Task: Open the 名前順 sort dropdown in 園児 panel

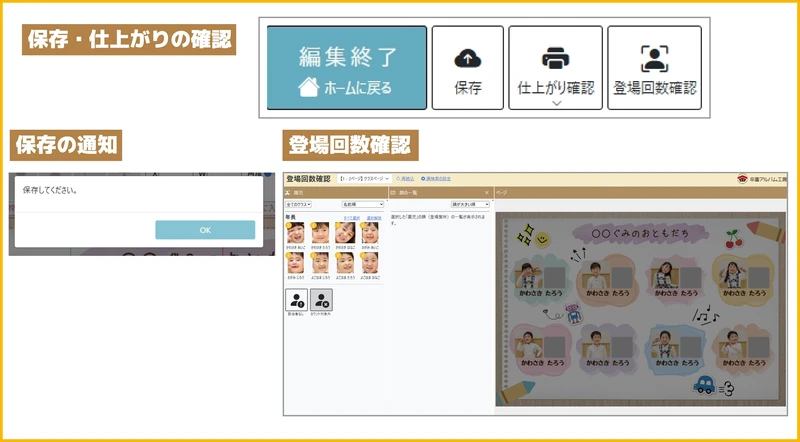Action: tap(362, 204)
